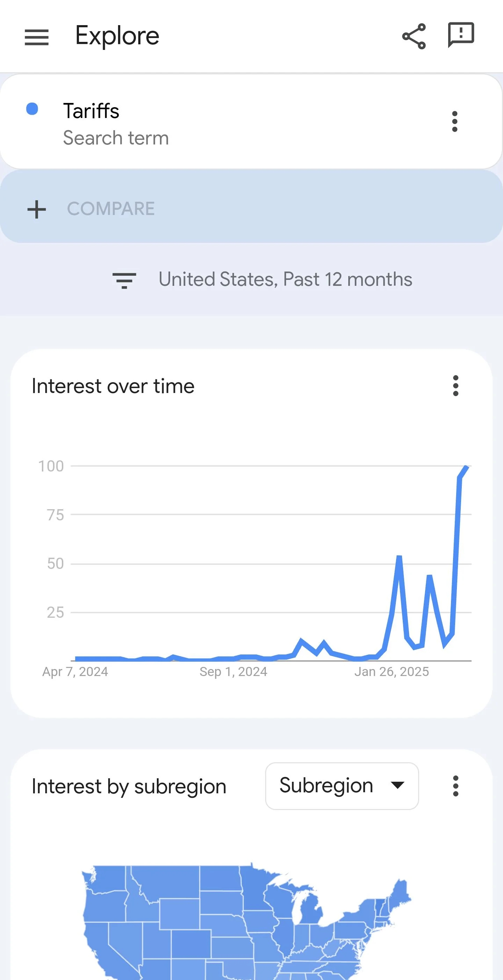Click the Subregion dropdown arrow

click(398, 785)
